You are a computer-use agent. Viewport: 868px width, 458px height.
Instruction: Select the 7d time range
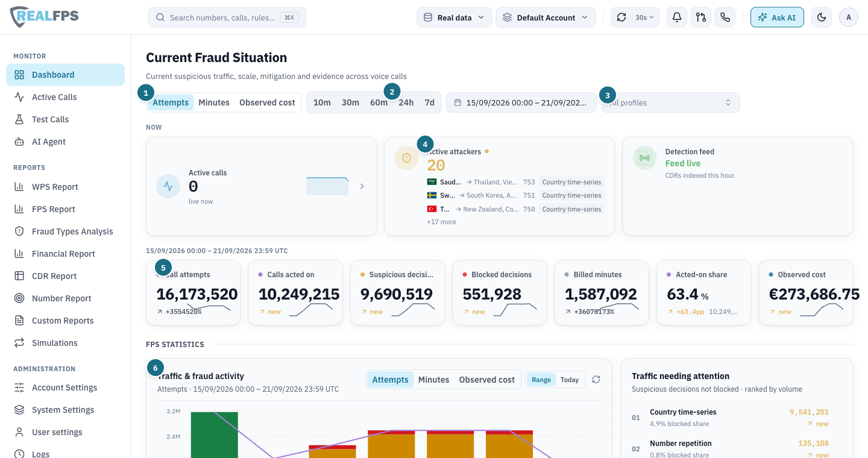(429, 102)
